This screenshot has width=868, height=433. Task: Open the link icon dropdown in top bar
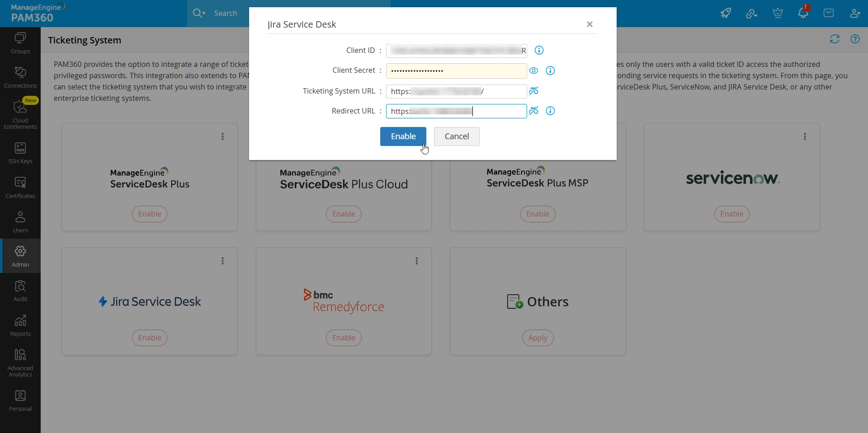[751, 13]
